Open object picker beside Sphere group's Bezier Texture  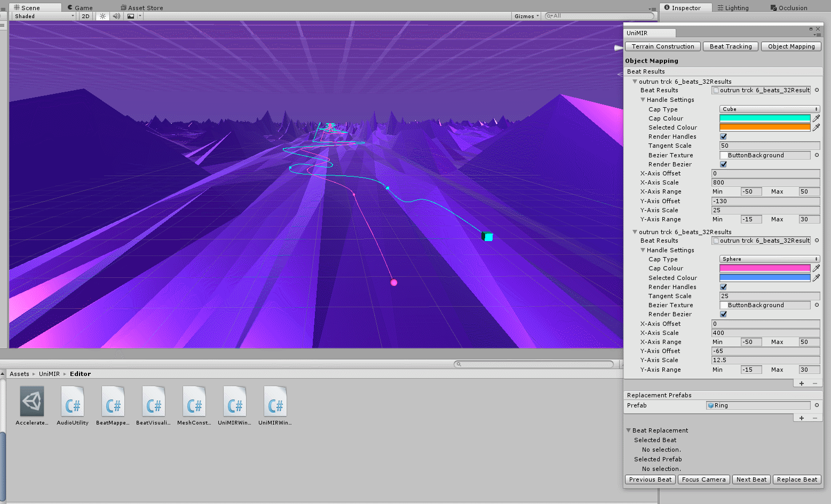pyautogui.click(x=817, y=305)
